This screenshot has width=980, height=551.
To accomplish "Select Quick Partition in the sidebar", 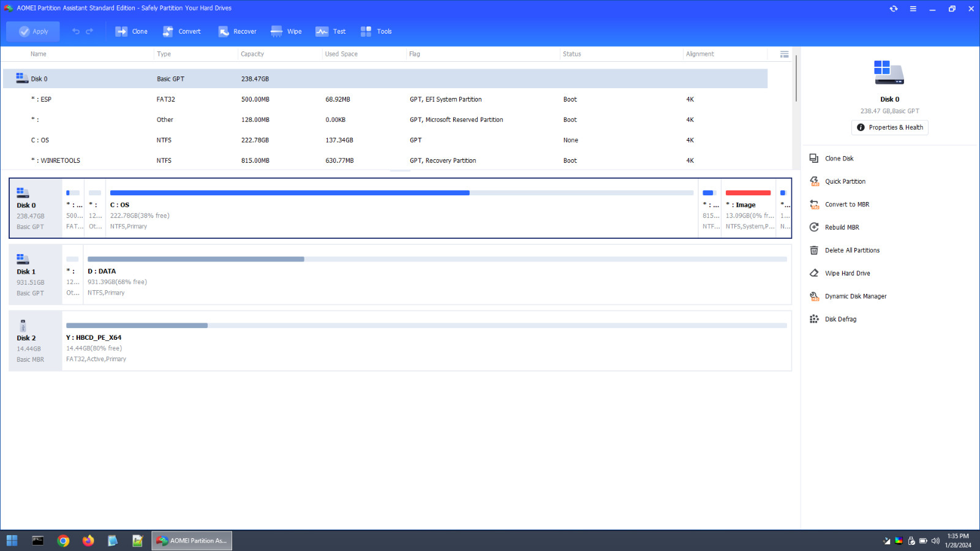I will [x=845, y=181].
